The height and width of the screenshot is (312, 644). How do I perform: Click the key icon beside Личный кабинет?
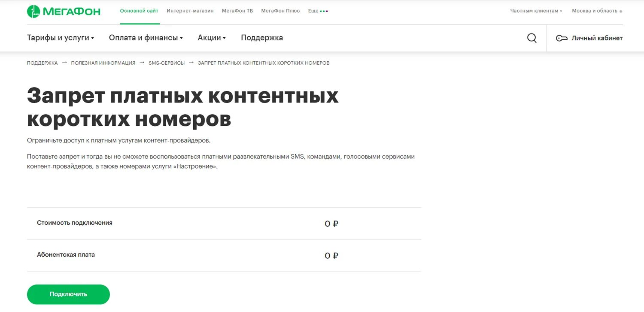coord(562,38)
